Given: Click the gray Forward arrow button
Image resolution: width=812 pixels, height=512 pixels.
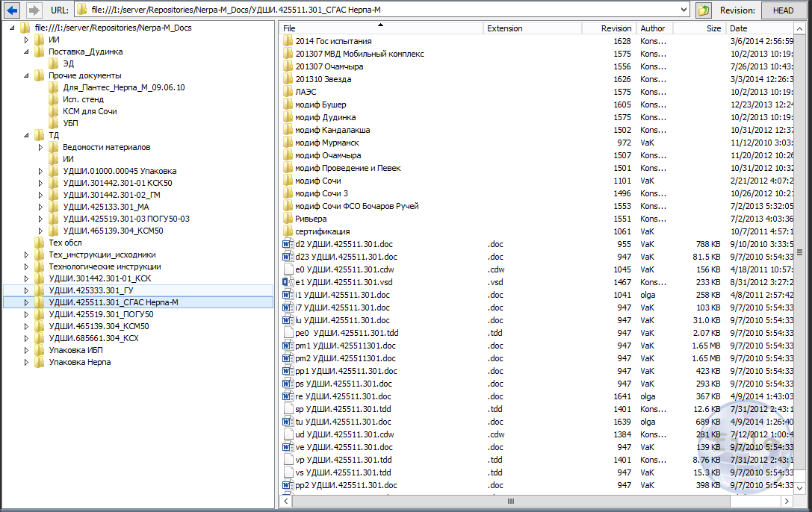Looking at the screenshot, I should tap(34, 10).
